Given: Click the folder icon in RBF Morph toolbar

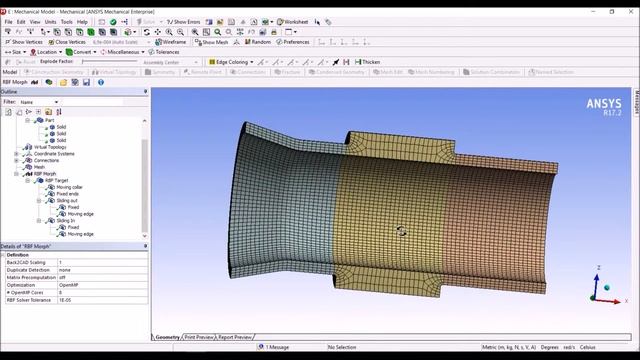Looking at the screenshot, I should [x=63, y=82].
